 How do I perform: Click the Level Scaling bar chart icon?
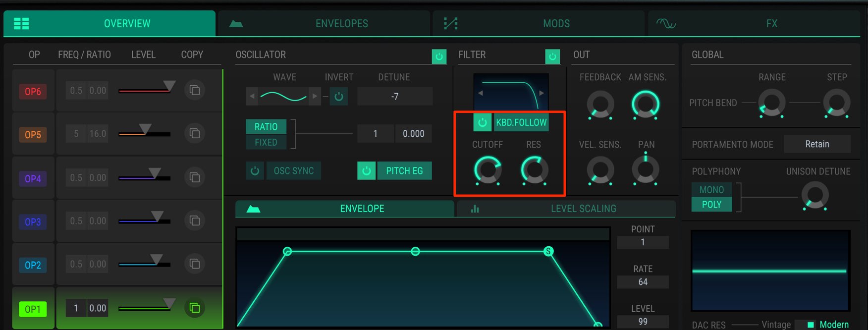click(x=475, y=209)
